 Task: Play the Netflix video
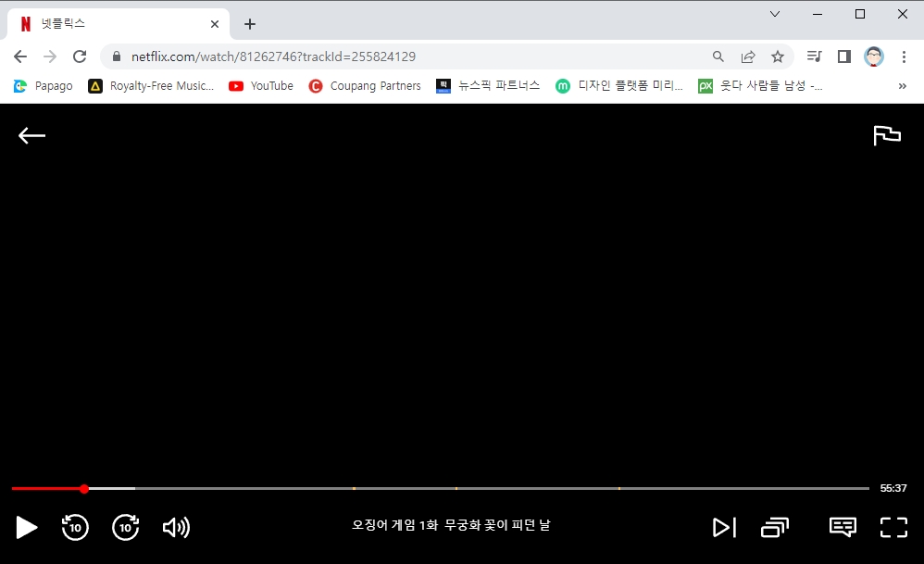27,528
